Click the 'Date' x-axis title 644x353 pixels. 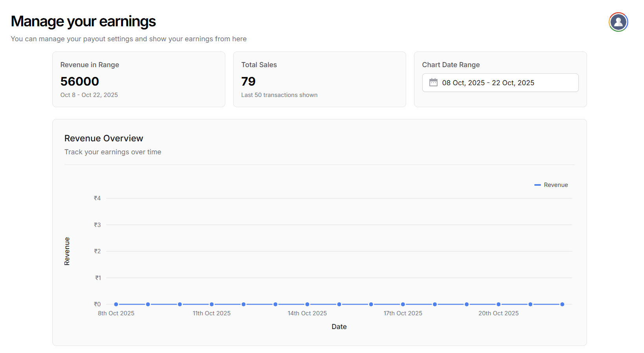(339, 327)
